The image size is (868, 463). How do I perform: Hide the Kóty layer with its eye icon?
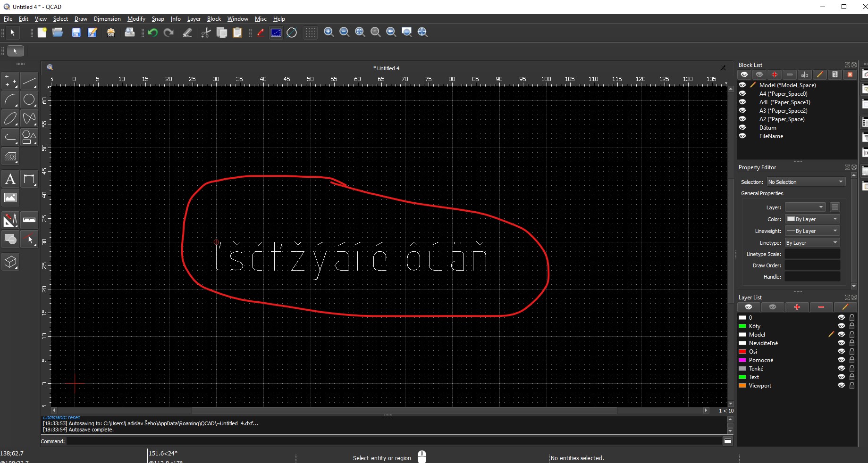click(841, 326)
